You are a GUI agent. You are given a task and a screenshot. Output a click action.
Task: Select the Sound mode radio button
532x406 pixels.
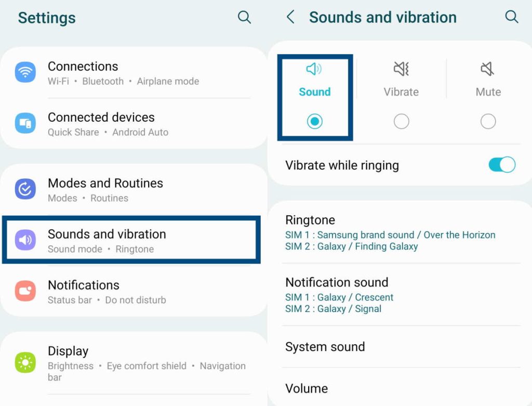pyautogui.click(x=315, y=122)
